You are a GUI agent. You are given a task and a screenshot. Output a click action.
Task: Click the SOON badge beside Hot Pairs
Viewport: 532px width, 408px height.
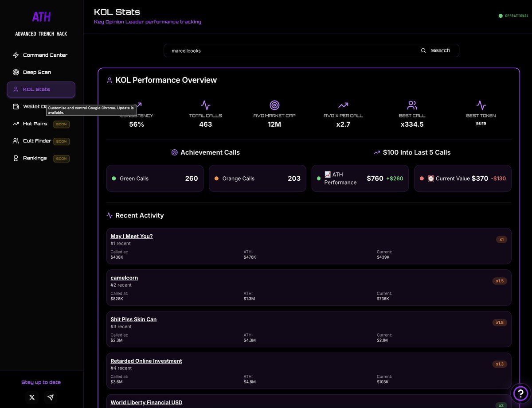pyautogui.click(x=62, y=124)
